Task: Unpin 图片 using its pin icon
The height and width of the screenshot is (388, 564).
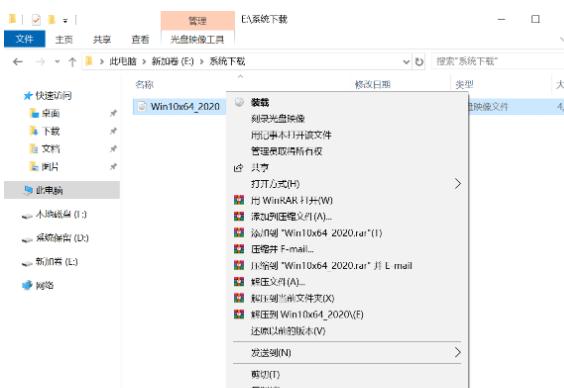Action: pyautogui.click(x=113, y=166)
